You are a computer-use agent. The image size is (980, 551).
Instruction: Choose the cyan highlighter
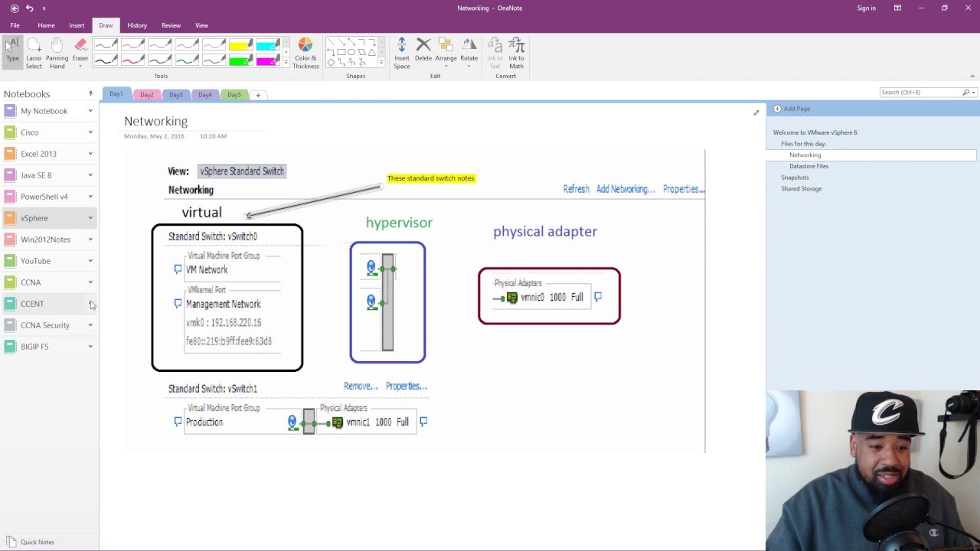pos(267,44)
